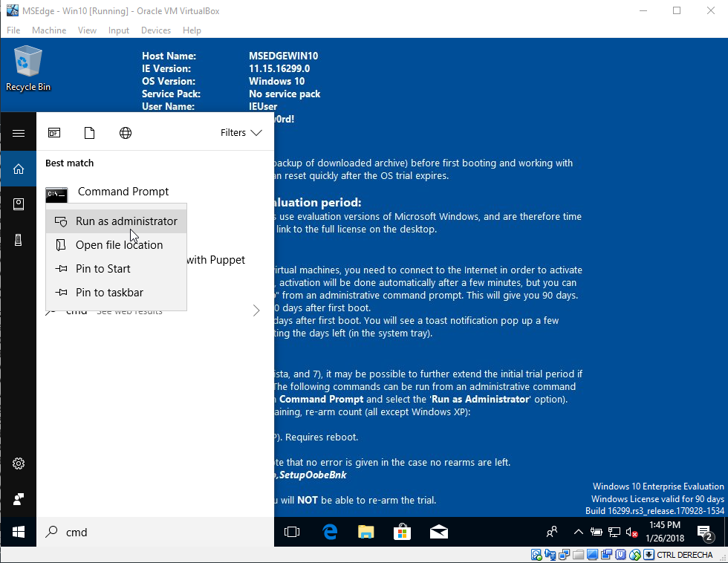
Task: Open the Devices menu in VirtualBox
Action: (156, 30)
